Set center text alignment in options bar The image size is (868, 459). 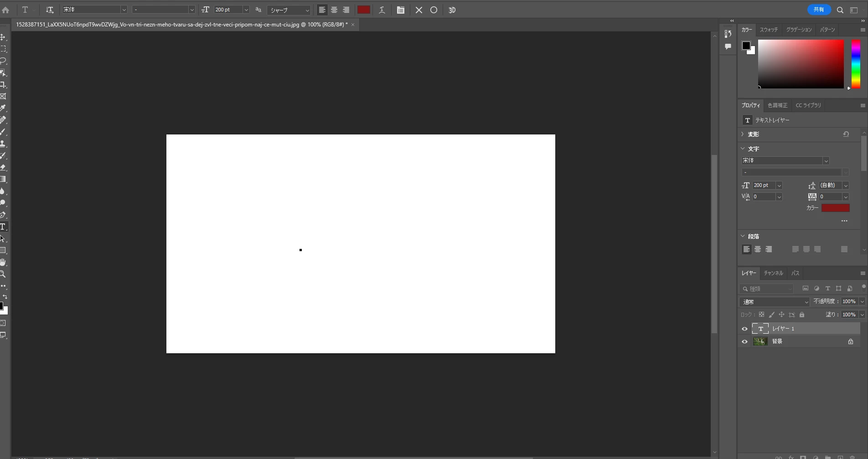[334, 10]
